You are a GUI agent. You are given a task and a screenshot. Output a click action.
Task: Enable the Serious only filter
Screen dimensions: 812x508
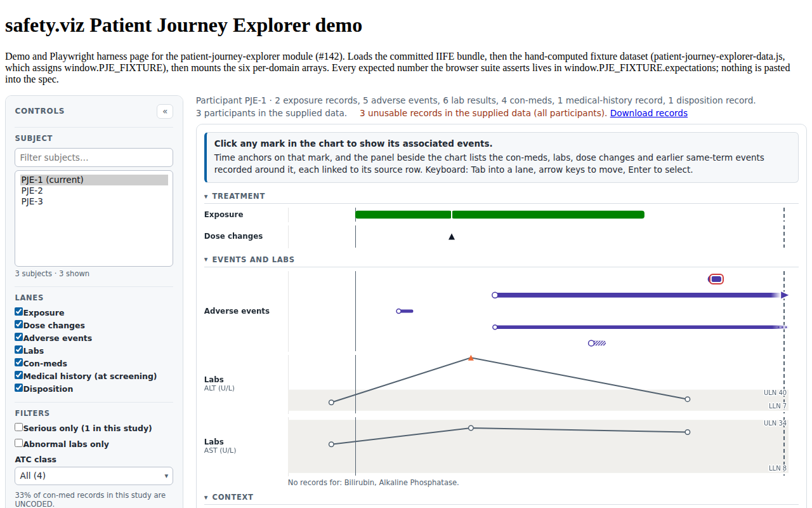(19, 427)
